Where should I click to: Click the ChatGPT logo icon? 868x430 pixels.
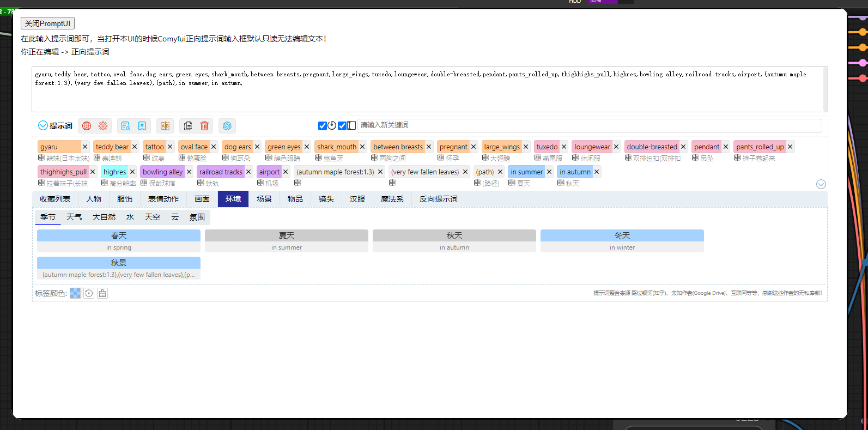(x=227, y=126)
